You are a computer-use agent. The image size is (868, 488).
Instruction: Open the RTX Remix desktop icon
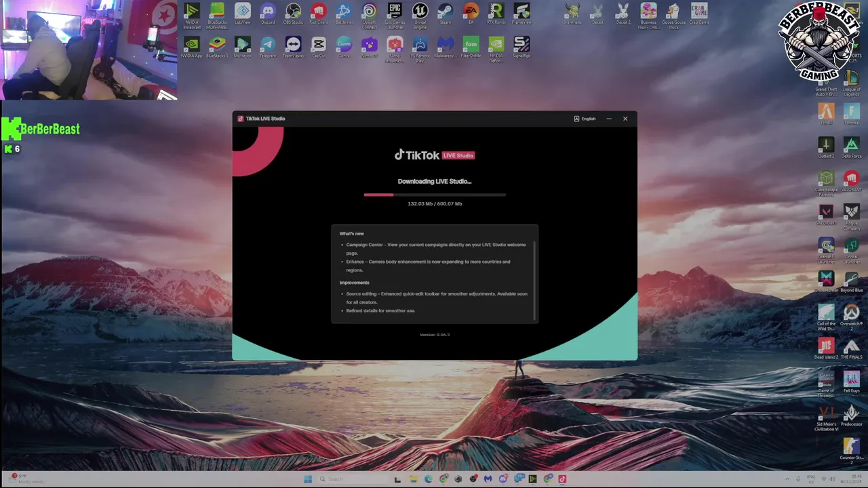point(496,14)
